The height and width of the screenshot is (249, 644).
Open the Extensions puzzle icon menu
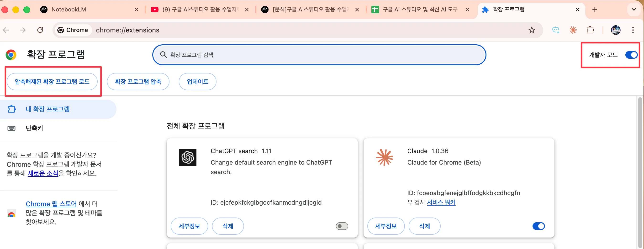tap(590, 30)
